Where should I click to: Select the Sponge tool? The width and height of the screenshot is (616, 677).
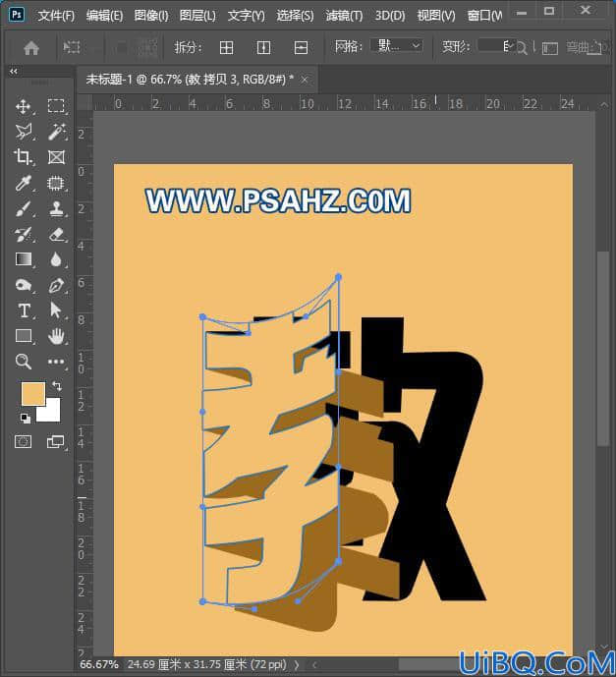(x=24, y=285)
